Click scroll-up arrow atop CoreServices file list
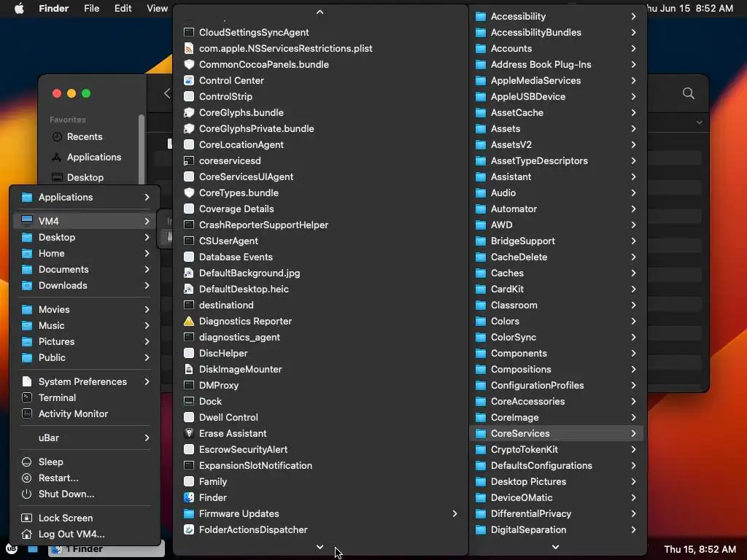This screenshot has height=560, width=747. (x=320, y=12)
